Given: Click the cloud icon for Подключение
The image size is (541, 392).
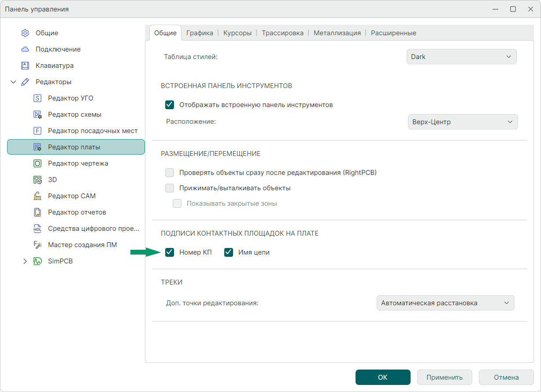Looking at the screenshot, I should point(25,49).
